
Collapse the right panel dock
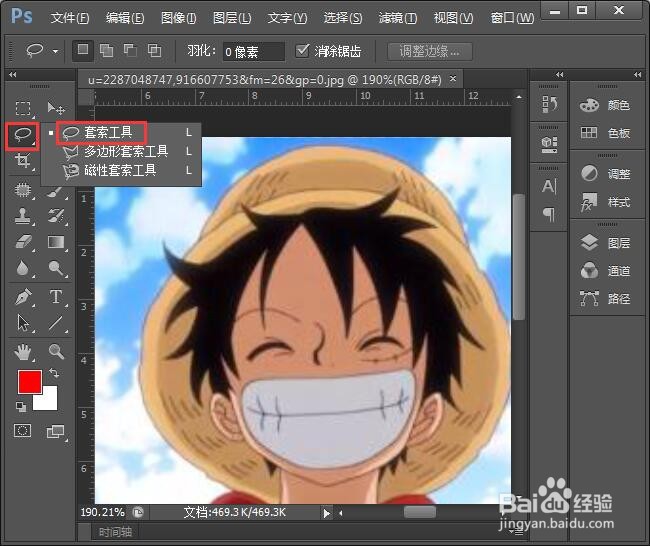(638, 75)
